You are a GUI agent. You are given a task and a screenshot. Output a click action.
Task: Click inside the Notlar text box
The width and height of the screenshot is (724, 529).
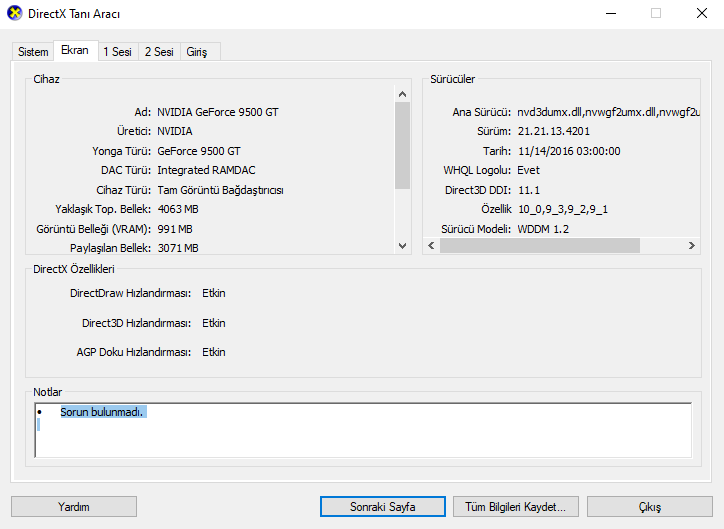tap(363, 430)
